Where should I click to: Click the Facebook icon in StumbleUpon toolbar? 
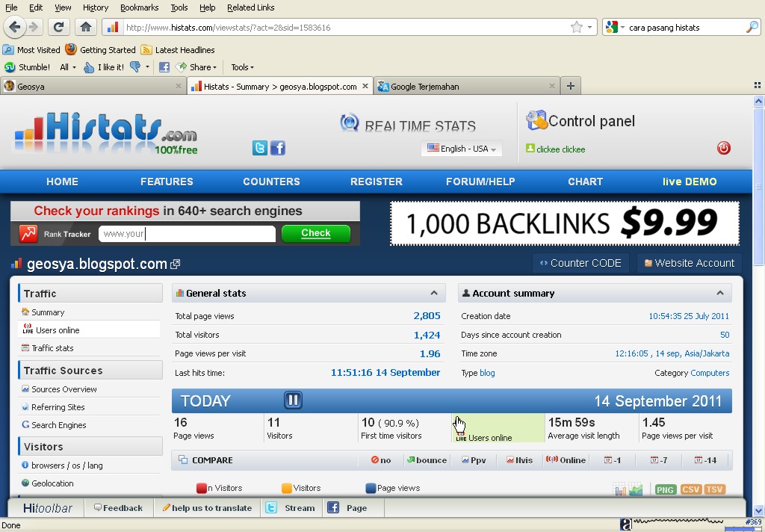pos(164,66)
